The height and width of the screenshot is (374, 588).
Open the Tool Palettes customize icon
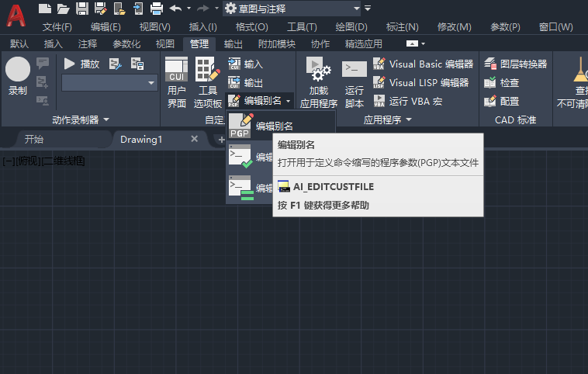pyautogui.click(x=207, y=69)
